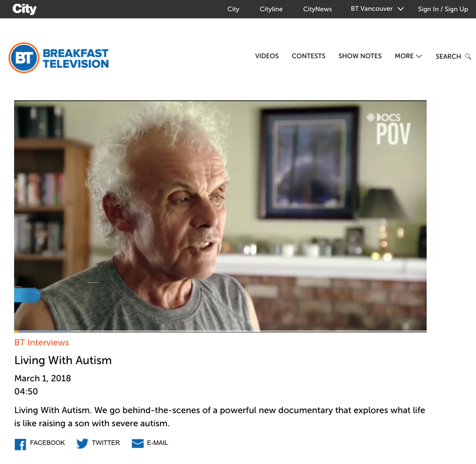The height and width of the screenshot is (464, 476).
Task: Share via the Twitter bird icon
Action: (x=82, y=444)
